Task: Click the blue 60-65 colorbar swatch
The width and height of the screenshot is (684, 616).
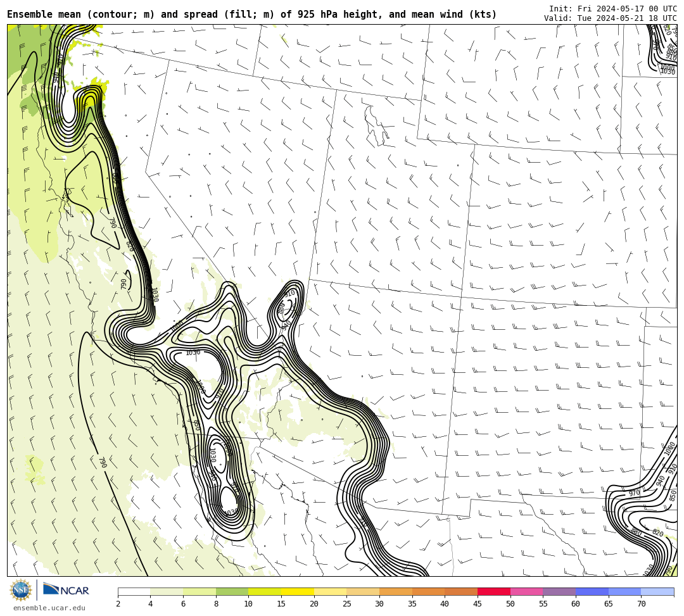Action: (x=592, y=591)
